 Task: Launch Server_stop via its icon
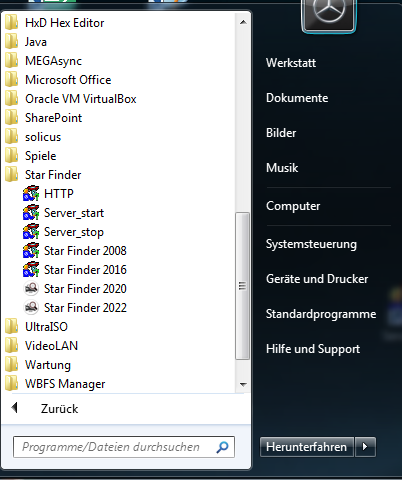click(31, 232)
